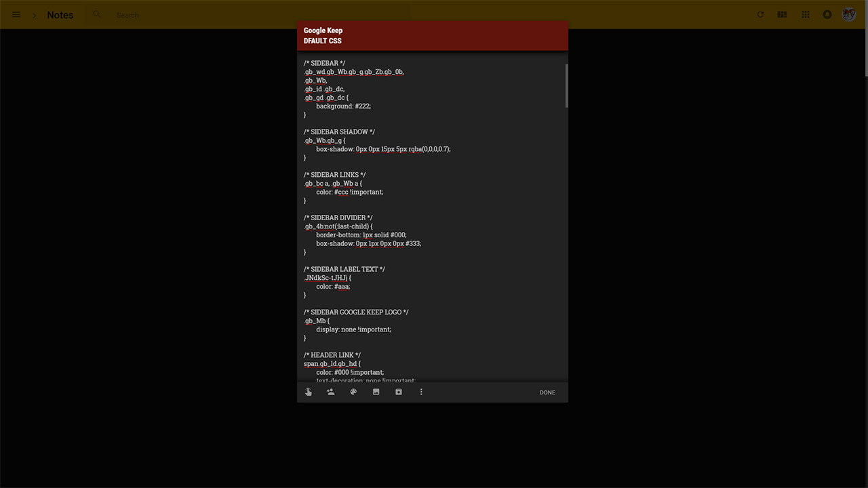The image size is (868, 488).
Task: Click the note title DFAULT CSS
Action: tap(323, 41)
